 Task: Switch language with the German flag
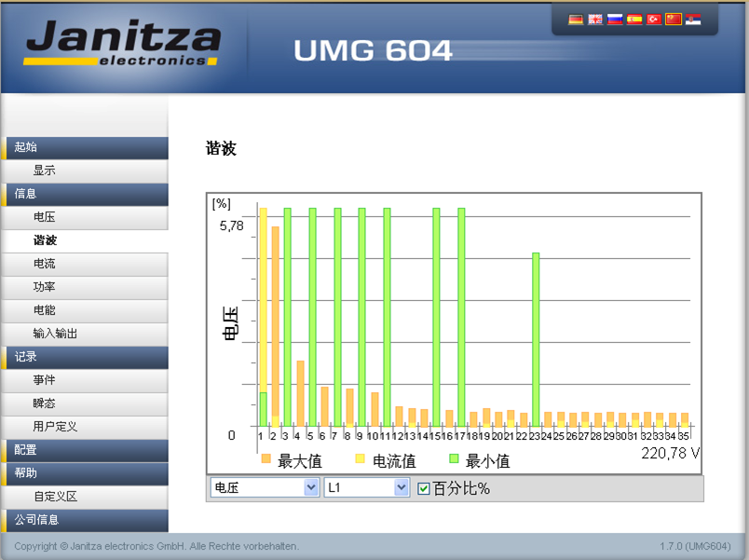tap(576, 20)
